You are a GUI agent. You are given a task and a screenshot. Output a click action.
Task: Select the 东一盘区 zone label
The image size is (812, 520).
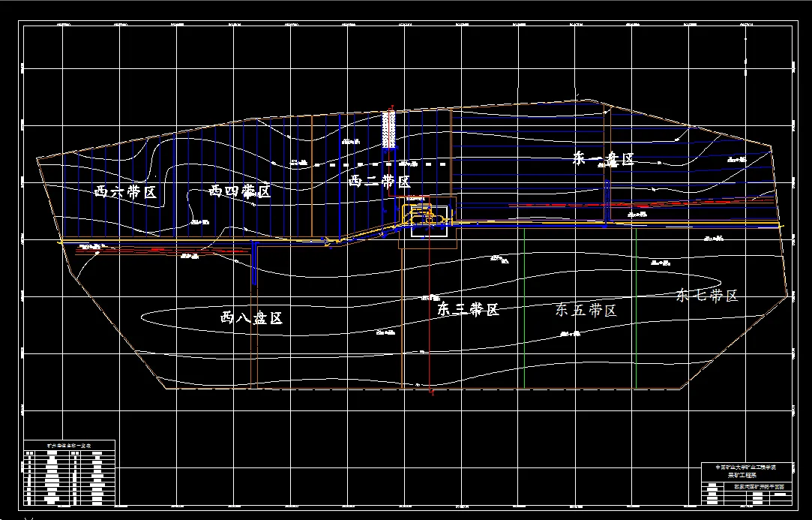click(x=604, y=158)
